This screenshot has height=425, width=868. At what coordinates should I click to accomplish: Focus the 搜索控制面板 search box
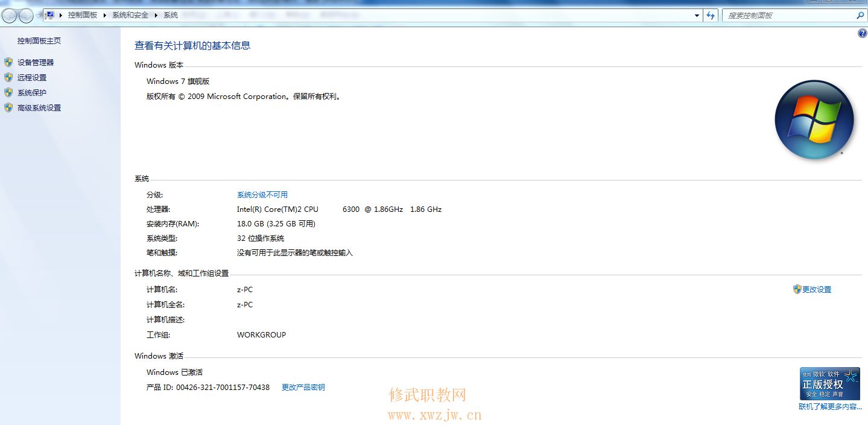(x=790, y=16)
